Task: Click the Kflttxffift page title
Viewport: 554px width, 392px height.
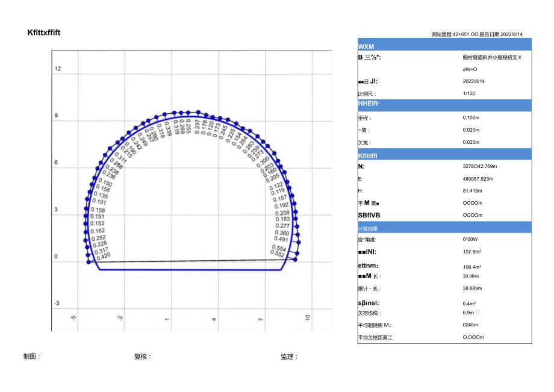Action: [x=44, y=33]
